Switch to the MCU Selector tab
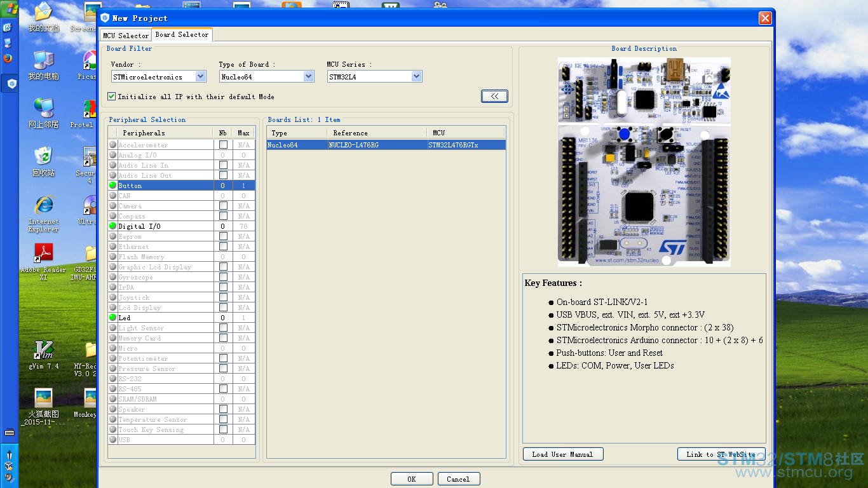 126,36
